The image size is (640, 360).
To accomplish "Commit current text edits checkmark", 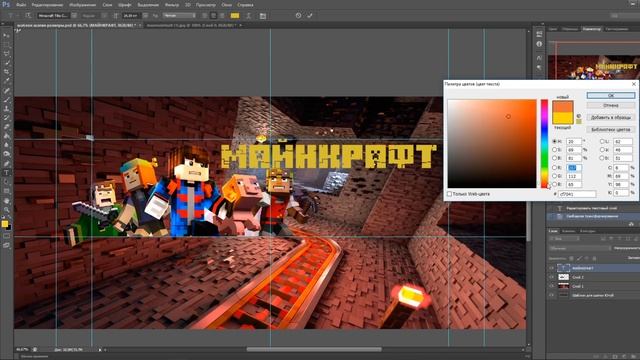I will pyautogui.click(x=310, y=16).
